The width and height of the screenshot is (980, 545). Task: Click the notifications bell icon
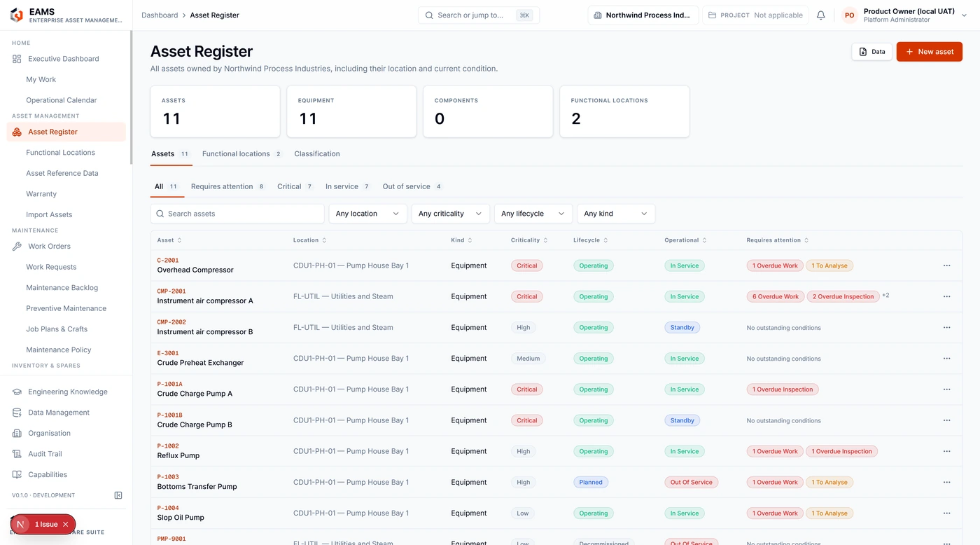tap(821, 15)
